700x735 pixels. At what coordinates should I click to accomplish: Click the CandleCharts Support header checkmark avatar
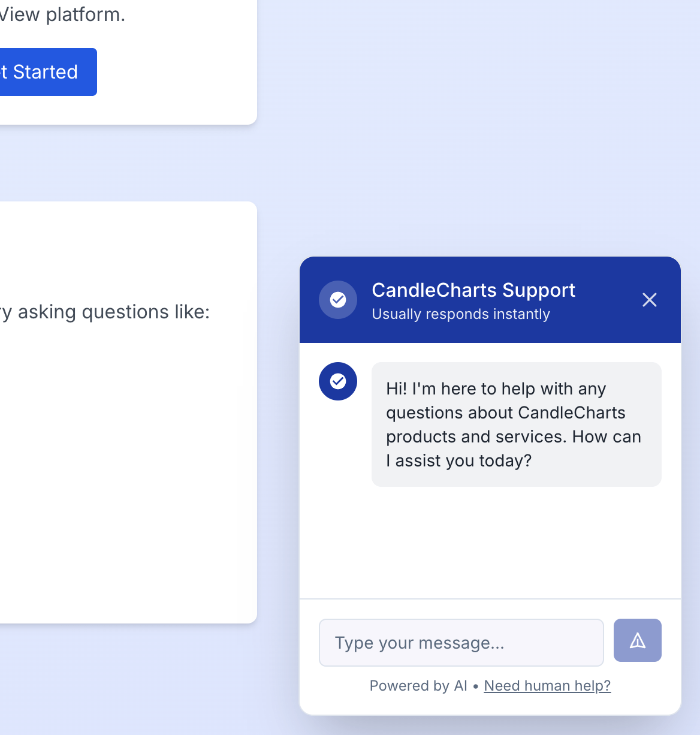click(x=337, y=300)
